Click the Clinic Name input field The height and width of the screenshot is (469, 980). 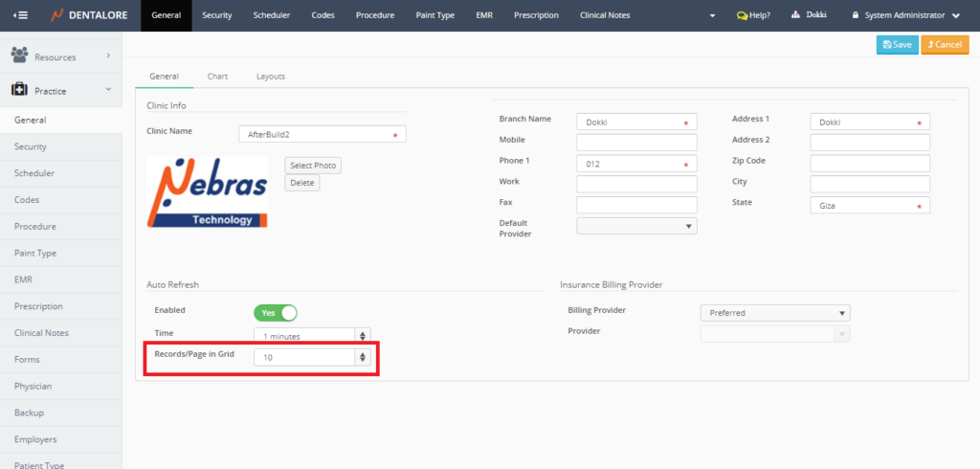[x=321, y=135]
